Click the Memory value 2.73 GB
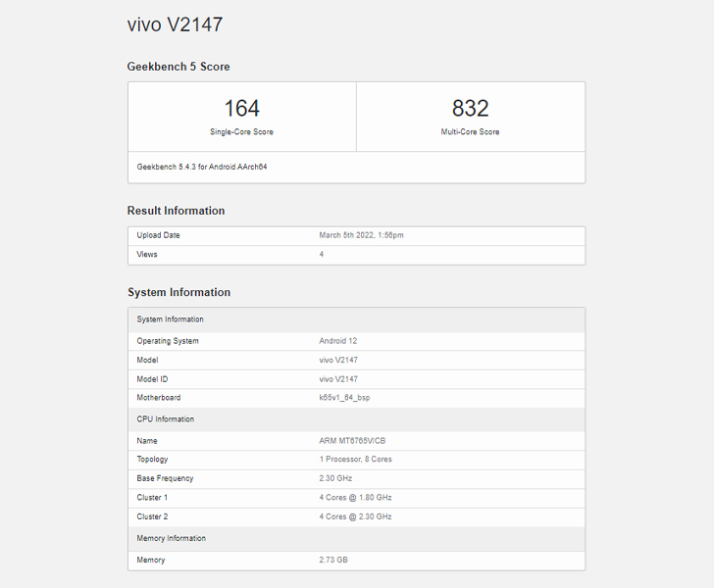This screenshot has height=588, width=714. [x=333, y=561]
